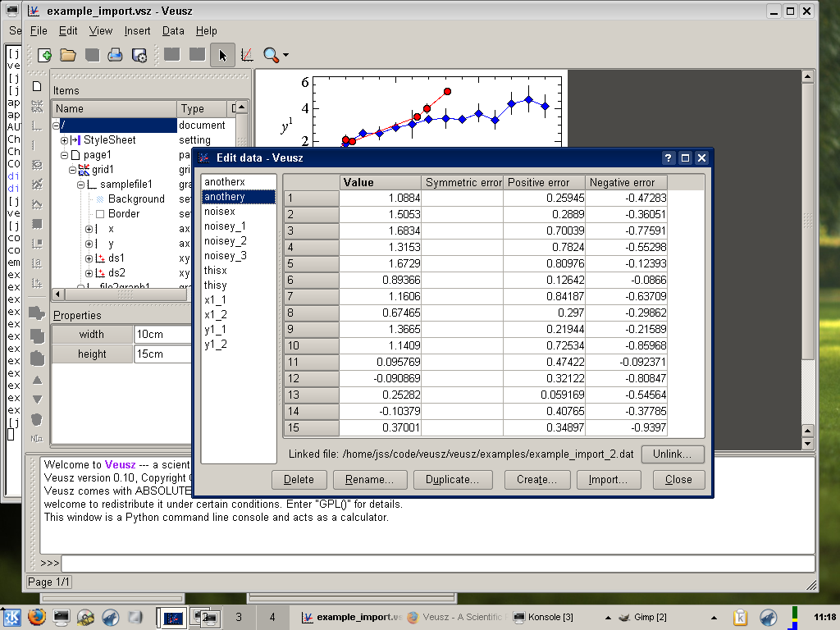Click the Move widget down arrow icon
Image resolution: width=840 pixels, height=630 pixels.
coord(37,399)
